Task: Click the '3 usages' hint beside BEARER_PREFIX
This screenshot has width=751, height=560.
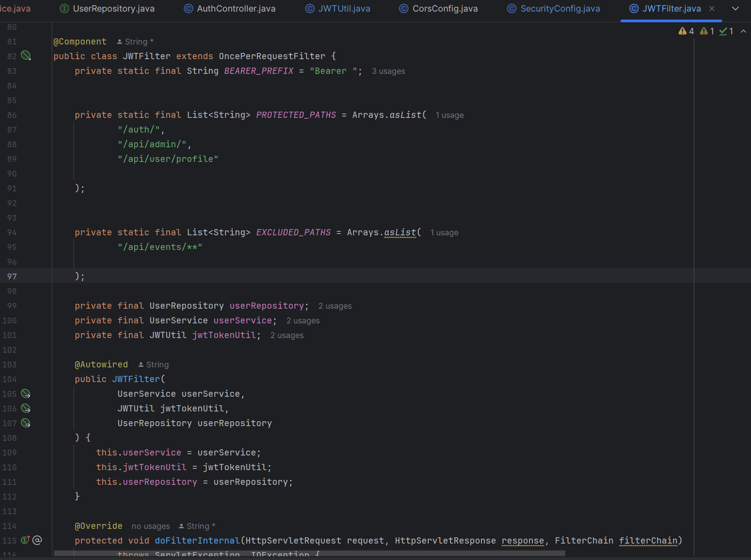Action: coord(388,71)
